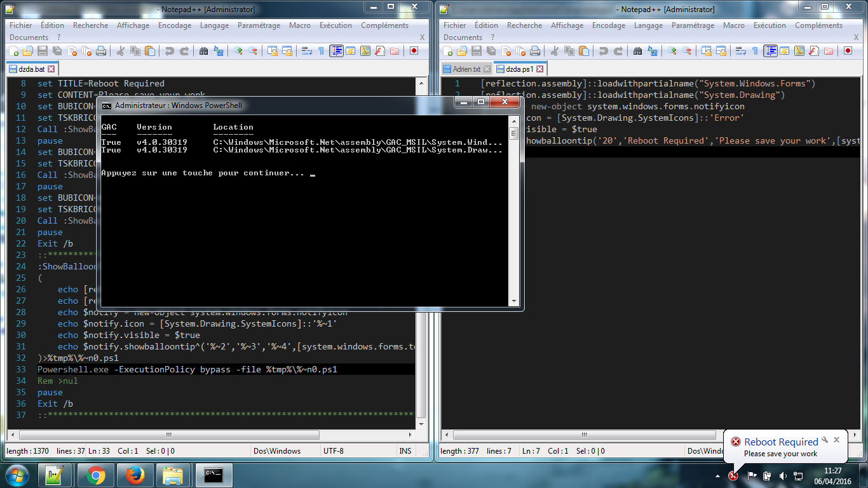This screenshot has height=488, width=868.
Task: Open Paramétrage menu in right Notepad++ window
Action: [693, 25]
